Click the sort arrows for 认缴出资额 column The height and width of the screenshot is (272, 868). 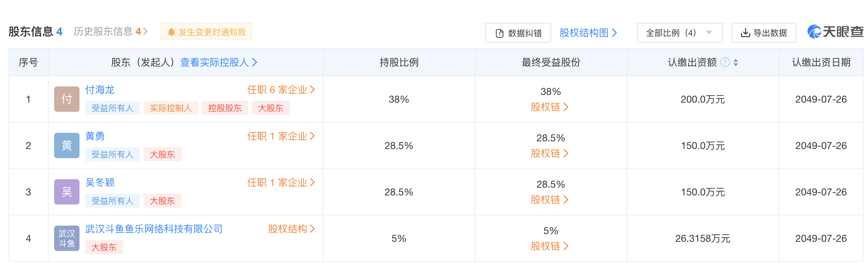point(736,63)
